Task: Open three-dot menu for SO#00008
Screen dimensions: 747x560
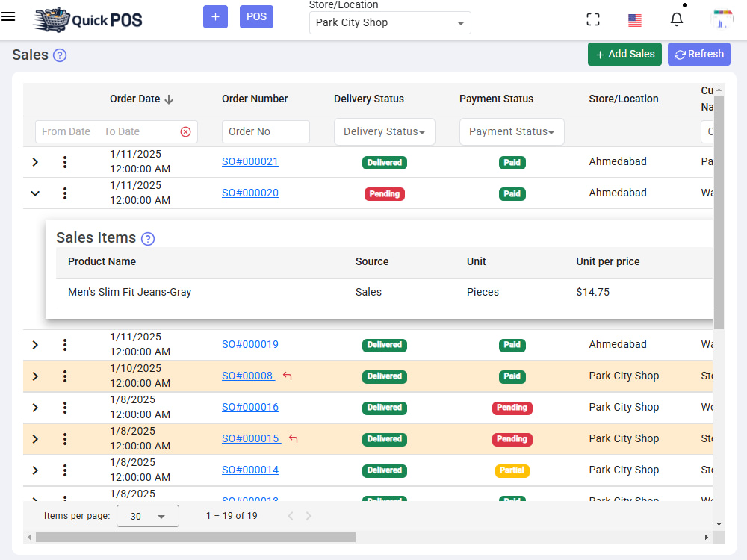Action: click(65, 376)
